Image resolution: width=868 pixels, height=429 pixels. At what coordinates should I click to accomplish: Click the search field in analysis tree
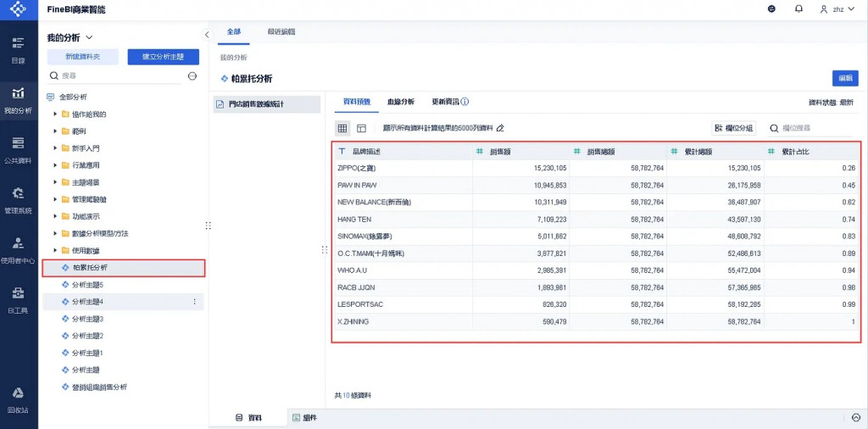(x=115, y=75)
